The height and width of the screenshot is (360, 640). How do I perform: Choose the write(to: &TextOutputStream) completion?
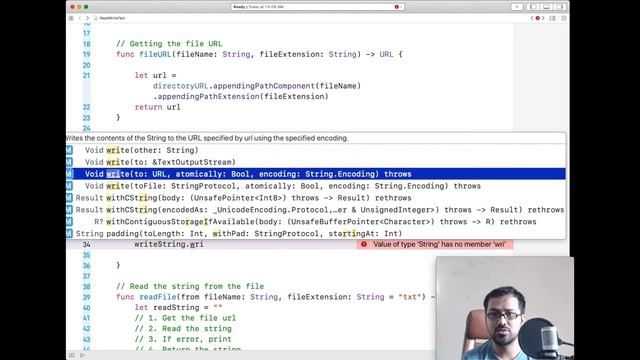coord(316,162)
